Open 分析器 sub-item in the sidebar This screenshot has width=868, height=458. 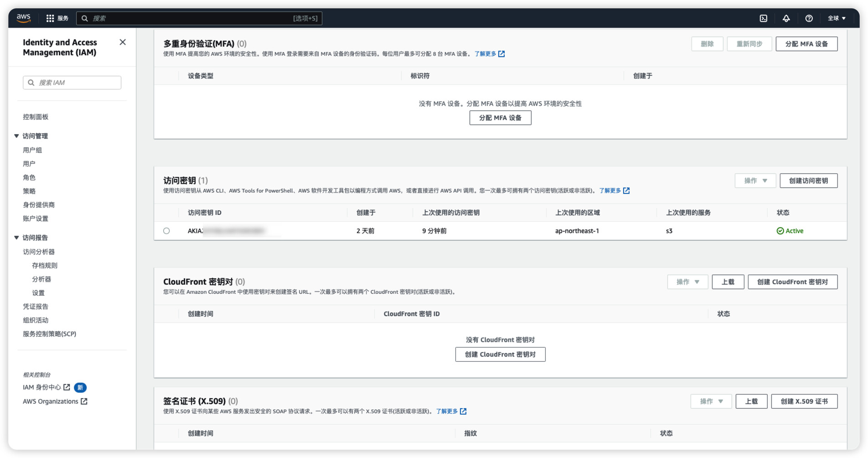click(41, 279)
